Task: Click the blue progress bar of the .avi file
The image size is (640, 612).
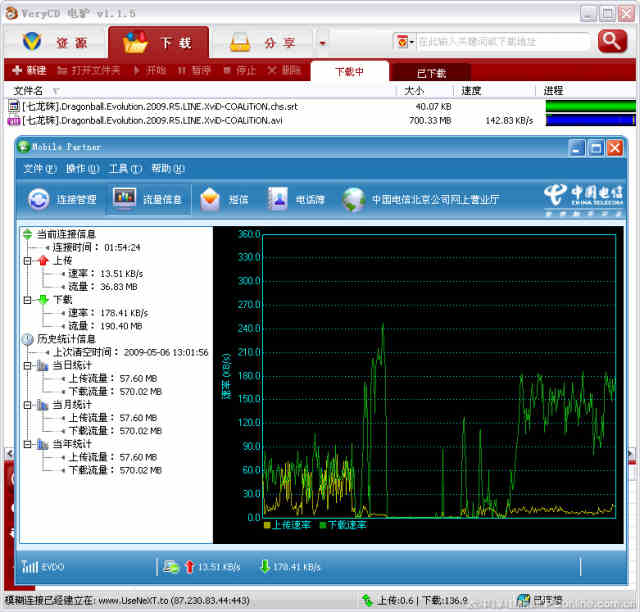Action: coord(591,120)
